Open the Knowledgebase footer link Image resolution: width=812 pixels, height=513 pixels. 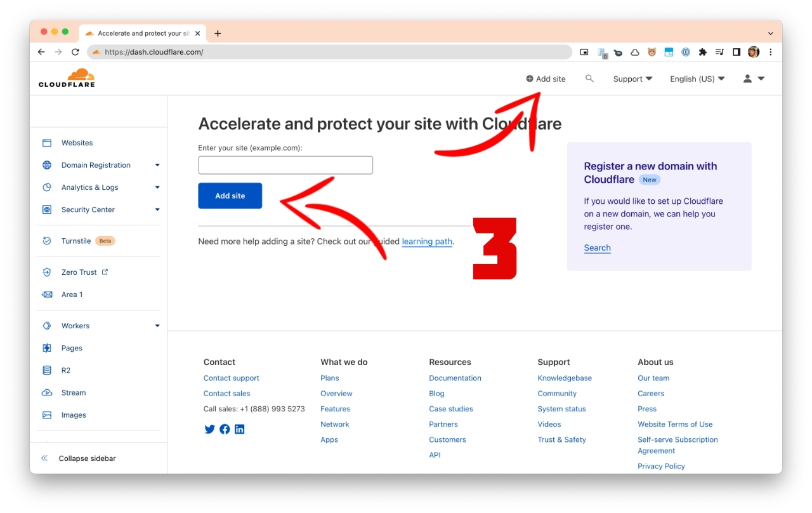pos(565,378)
